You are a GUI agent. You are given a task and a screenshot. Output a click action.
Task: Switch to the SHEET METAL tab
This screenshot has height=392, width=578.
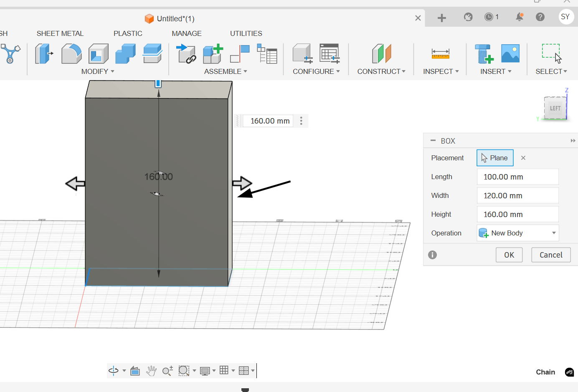click(x=60, y=33)
